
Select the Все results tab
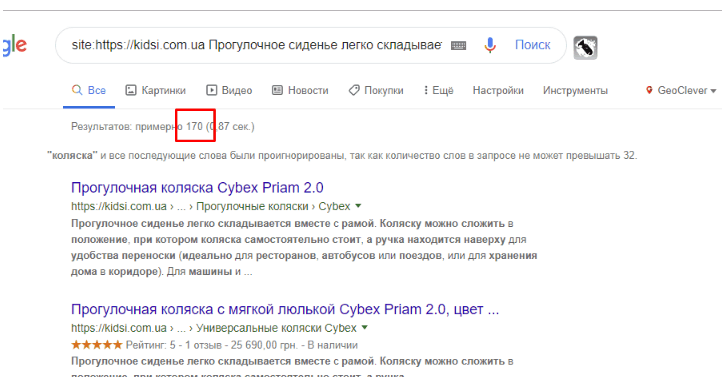click(89, 90)
